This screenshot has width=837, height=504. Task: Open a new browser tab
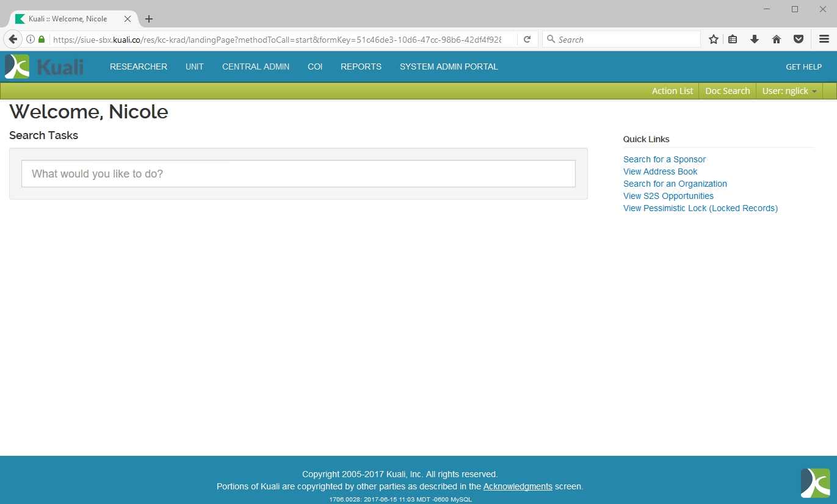[x=149, y=19]
